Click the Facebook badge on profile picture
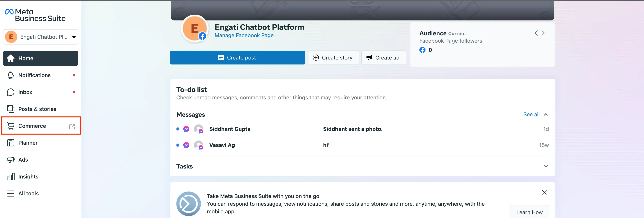Image resolution: width=644 pixels, height=218 pixels. coord(202,36)
